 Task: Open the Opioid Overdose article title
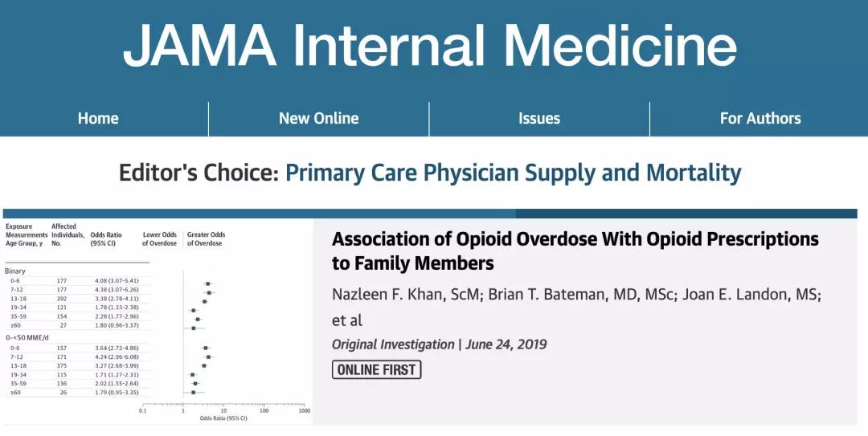[x=575, y=251]
